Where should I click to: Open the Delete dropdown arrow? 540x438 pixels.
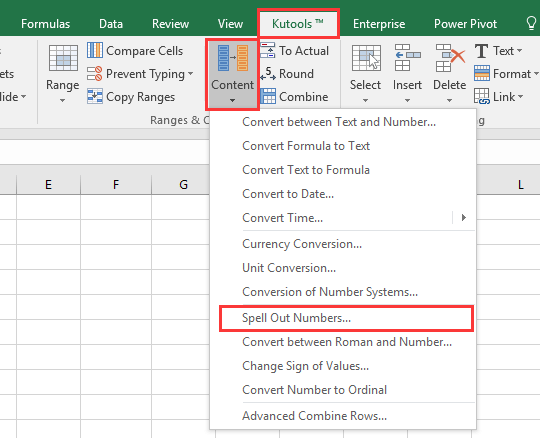(449, 101)
